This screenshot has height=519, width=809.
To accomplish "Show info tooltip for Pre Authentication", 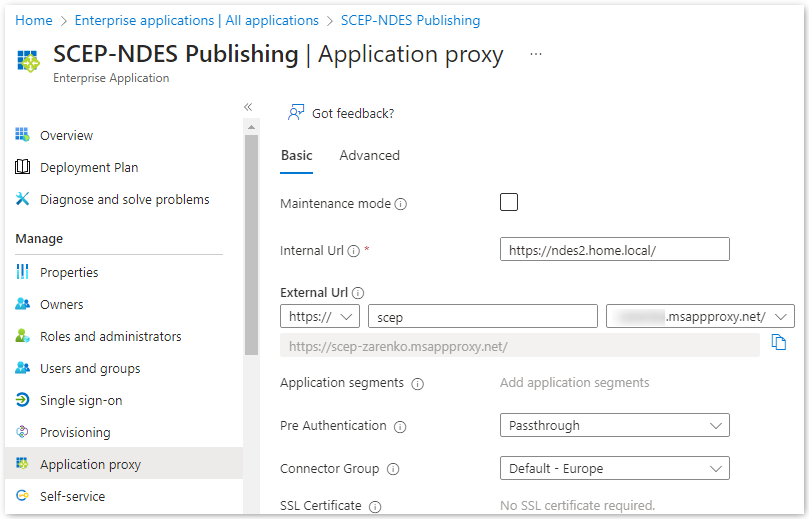I will click(400, 427).
